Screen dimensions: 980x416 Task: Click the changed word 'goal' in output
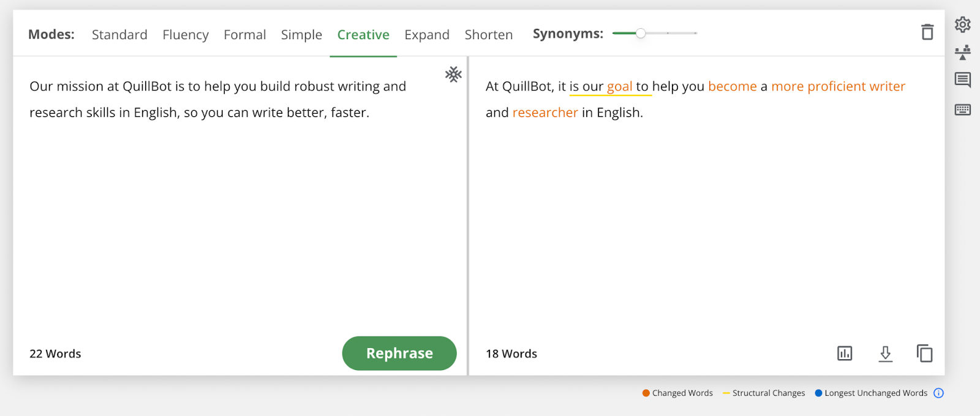(x=619, y=86)
